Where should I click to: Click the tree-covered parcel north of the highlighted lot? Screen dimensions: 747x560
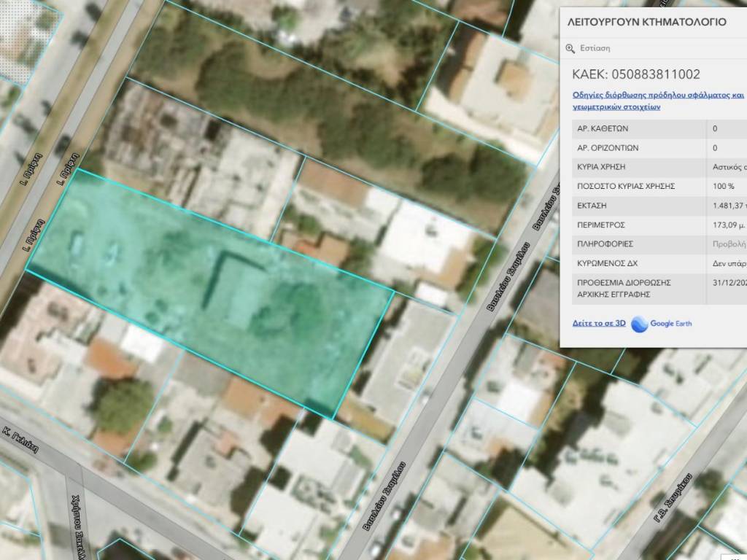[328, 109]
